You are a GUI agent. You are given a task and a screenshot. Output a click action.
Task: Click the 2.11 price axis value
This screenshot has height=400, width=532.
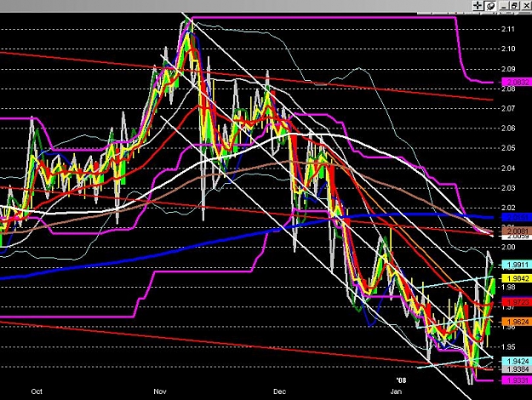point(508,29)
